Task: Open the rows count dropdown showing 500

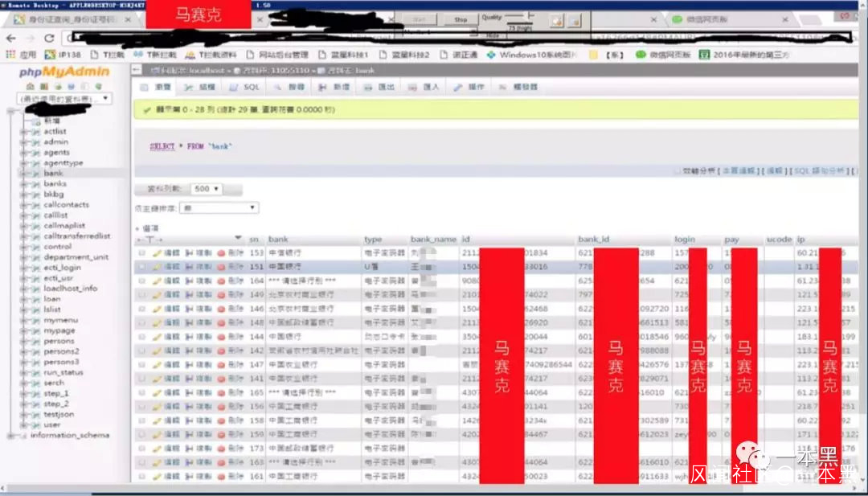Action: coord(207,190)
